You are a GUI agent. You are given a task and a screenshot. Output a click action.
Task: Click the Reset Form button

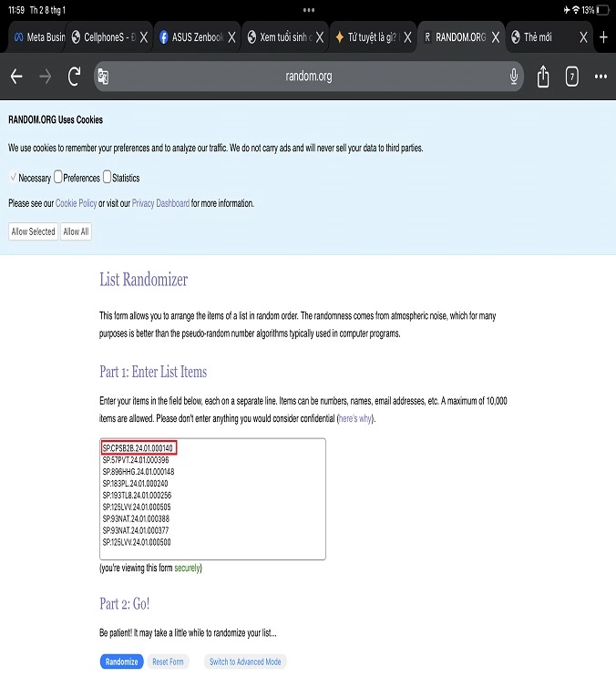168,662
